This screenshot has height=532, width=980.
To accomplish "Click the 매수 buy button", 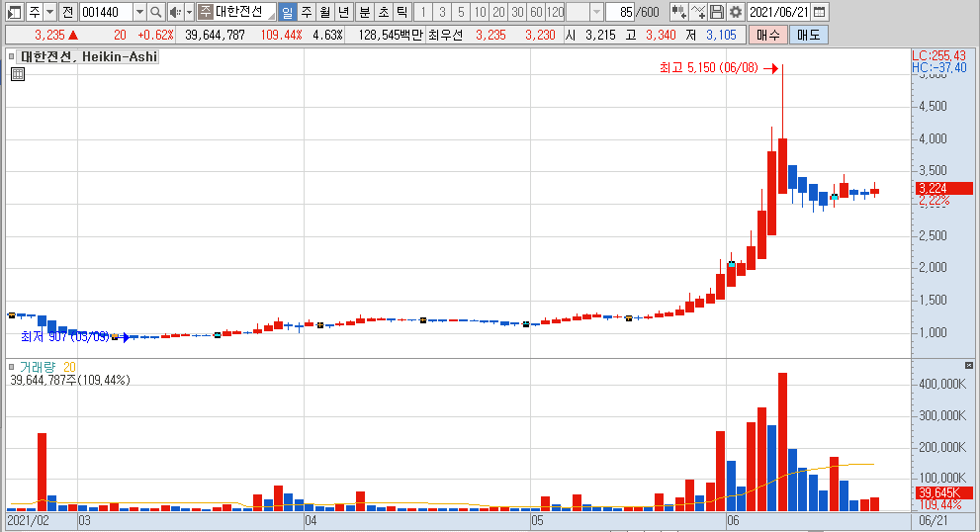I will coord(768,35).
